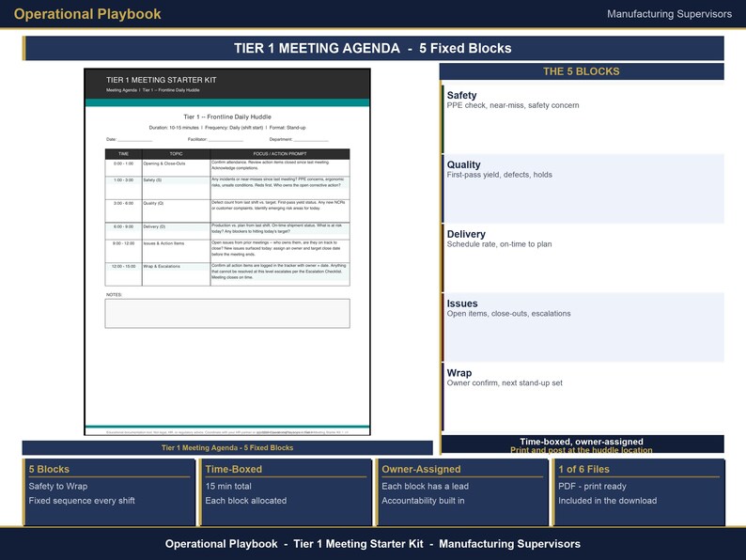This screenshot has height=560, width=746.
Task: Click 'Each block allocated' text
Action: pos(246,501)
